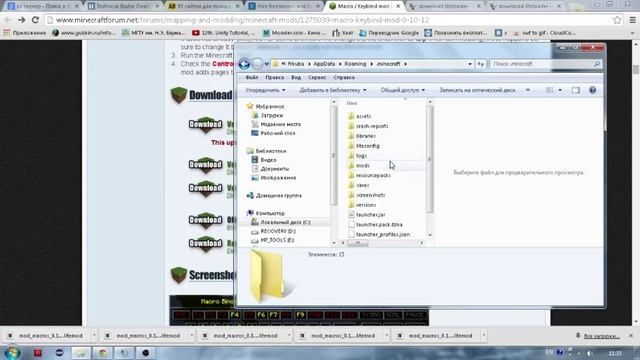Open the view options dropdown arrow
The height and width of the screenshot is (360, 640).
560,90
